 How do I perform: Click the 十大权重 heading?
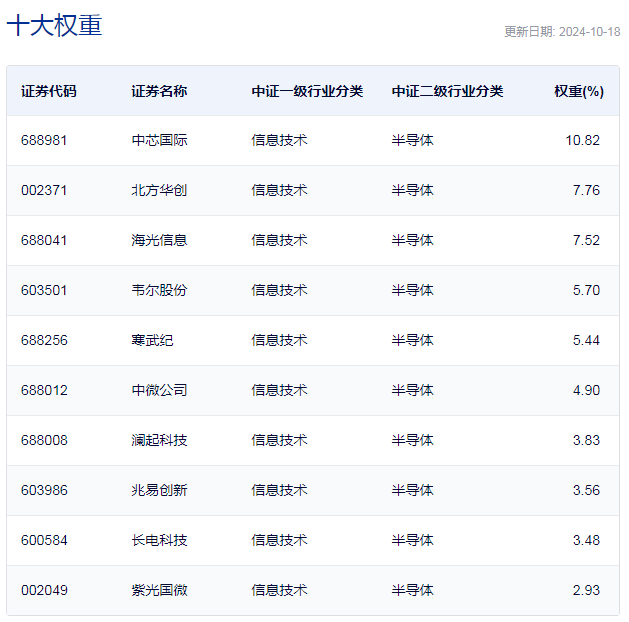[55, 25]
